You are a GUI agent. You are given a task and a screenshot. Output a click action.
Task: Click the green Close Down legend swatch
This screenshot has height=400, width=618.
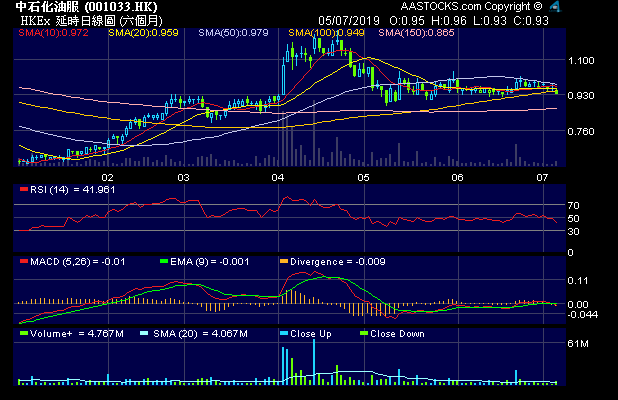364,333
